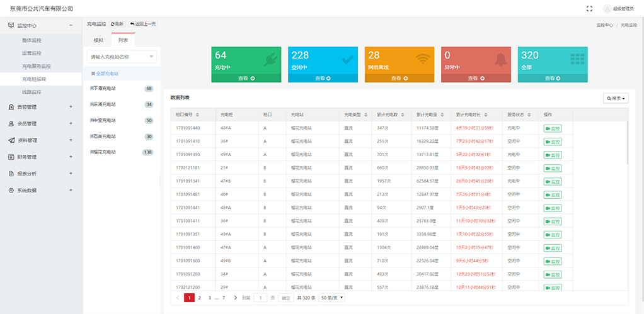The width and height of the screenshot is (644, 314).
Task: Open the 请输入充电站名称 station dropdown
Action: pyautogui.click(x=122, y=57)
